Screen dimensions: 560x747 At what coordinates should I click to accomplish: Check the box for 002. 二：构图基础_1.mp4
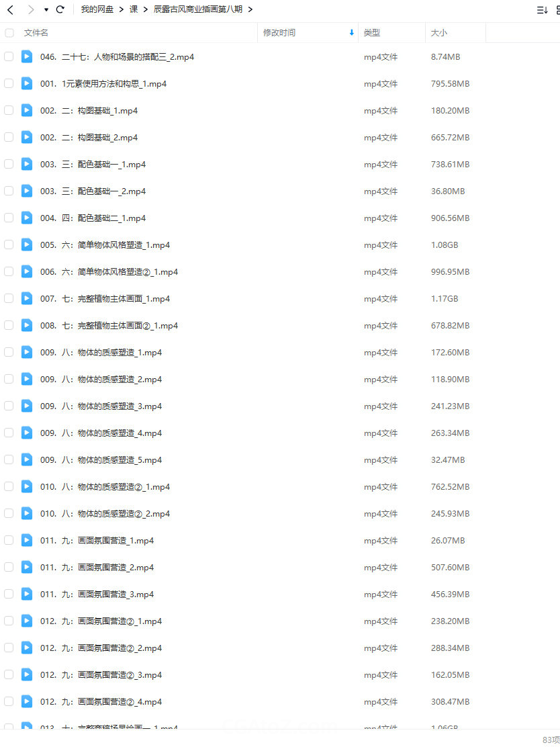[x=9, y=110]
